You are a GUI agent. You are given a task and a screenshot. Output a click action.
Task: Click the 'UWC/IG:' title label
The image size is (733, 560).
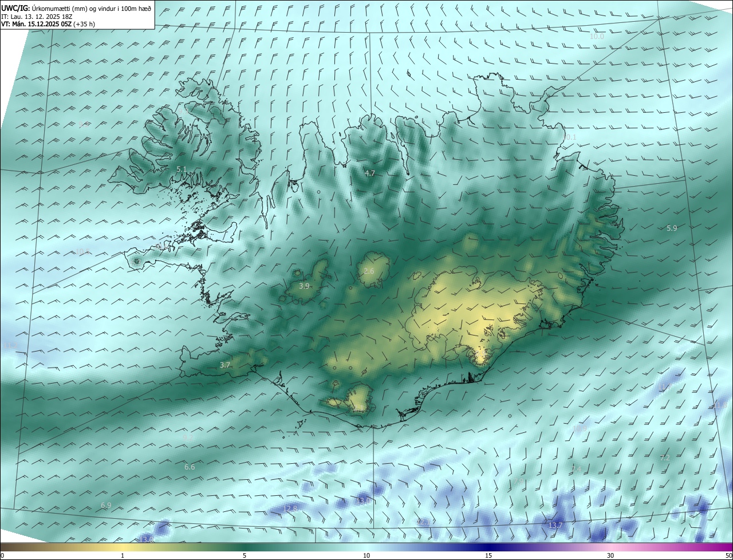[15, 8]
